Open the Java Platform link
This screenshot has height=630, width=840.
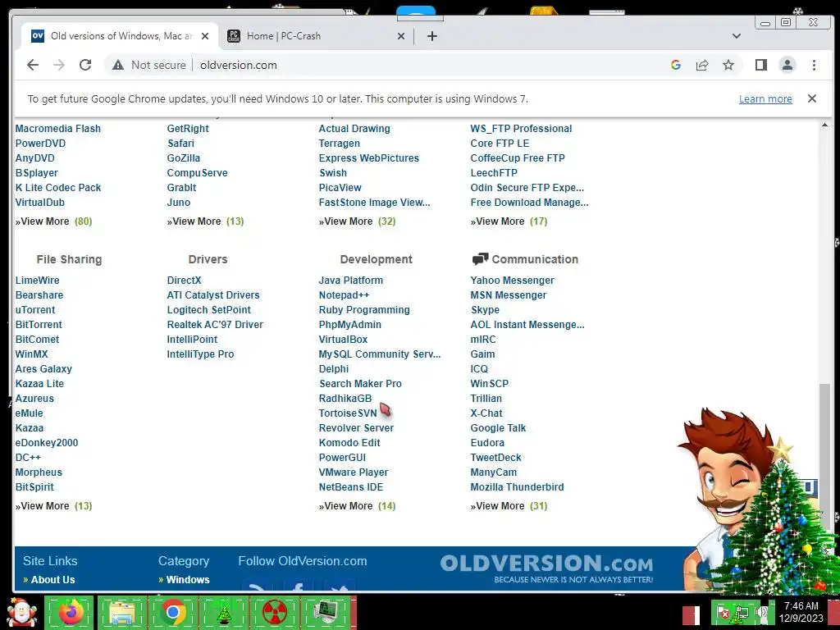351,281
